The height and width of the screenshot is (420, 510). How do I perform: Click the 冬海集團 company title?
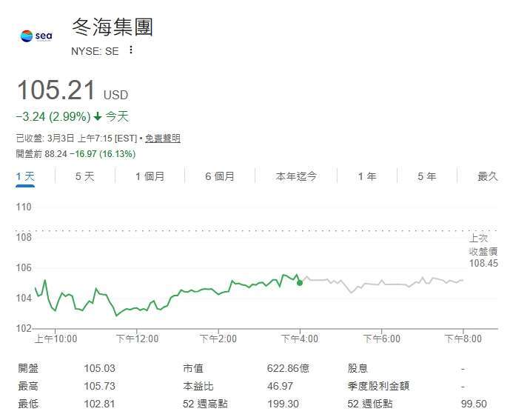(x=113, y=28)
